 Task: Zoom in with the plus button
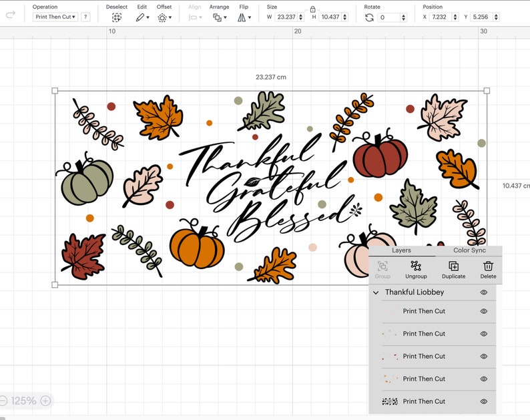[x=45, y=401]
